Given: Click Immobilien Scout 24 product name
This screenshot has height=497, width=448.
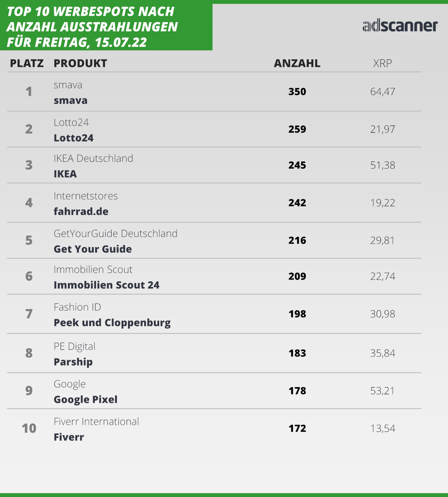Looking at the screenshot, I should point(106,285).
